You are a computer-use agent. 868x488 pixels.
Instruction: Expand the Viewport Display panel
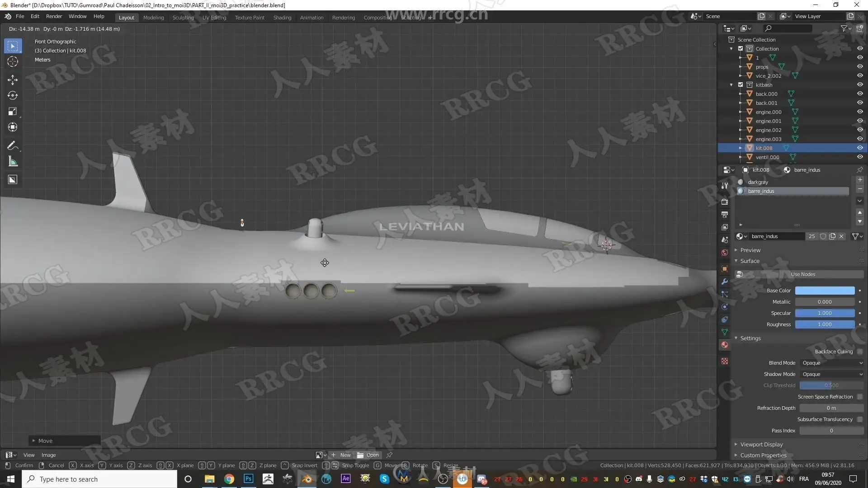pyautogui.click(x=761, y=445)
